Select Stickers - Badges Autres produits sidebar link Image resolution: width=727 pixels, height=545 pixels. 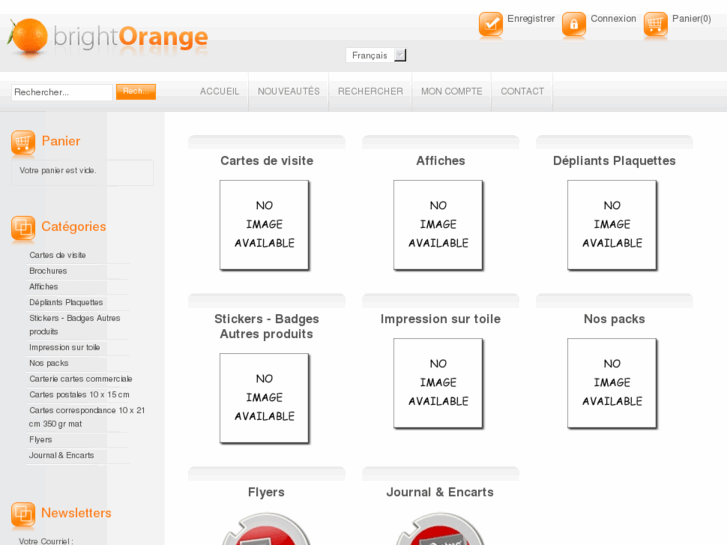(x=75, y=325)
